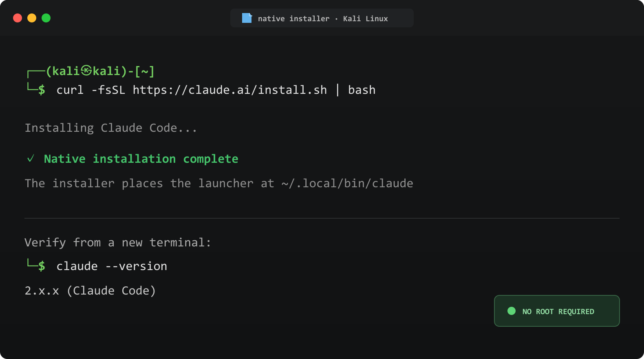Click 'Verify from a new terminal:' text

[118, 242]
